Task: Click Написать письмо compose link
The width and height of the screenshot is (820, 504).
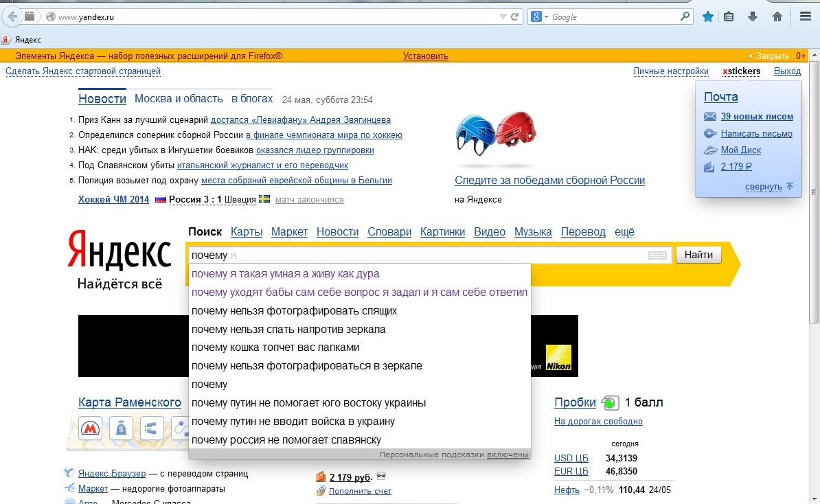Action: [756, 133]
